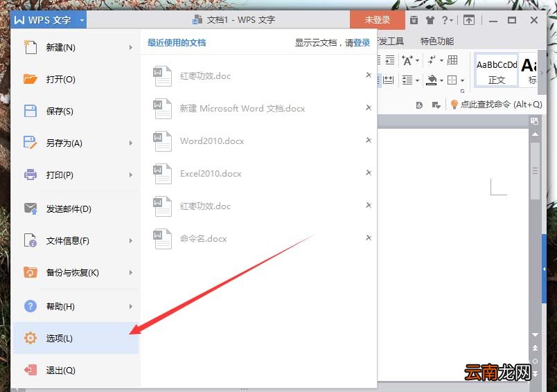This screenshot has height=392, width=557.
Task: Click the shading paint bucket icon
Action: point(431,80)
